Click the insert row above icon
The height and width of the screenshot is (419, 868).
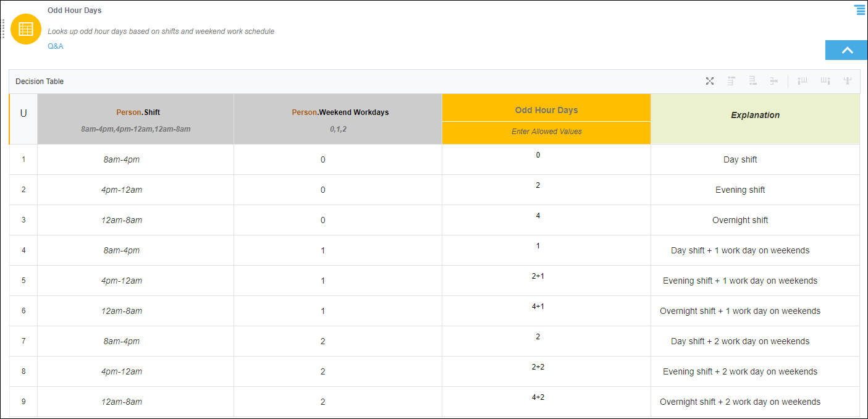point(731,81)
